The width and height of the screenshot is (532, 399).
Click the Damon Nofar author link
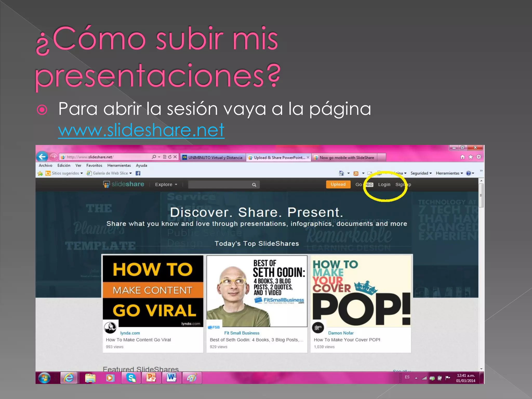(x=341, y=333)
